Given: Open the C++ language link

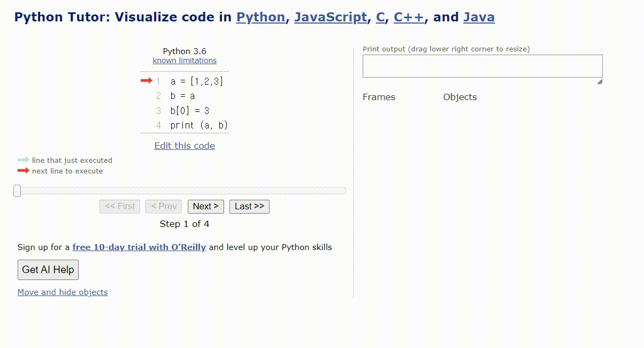Looking at the screenshot, I should [409, 17].
